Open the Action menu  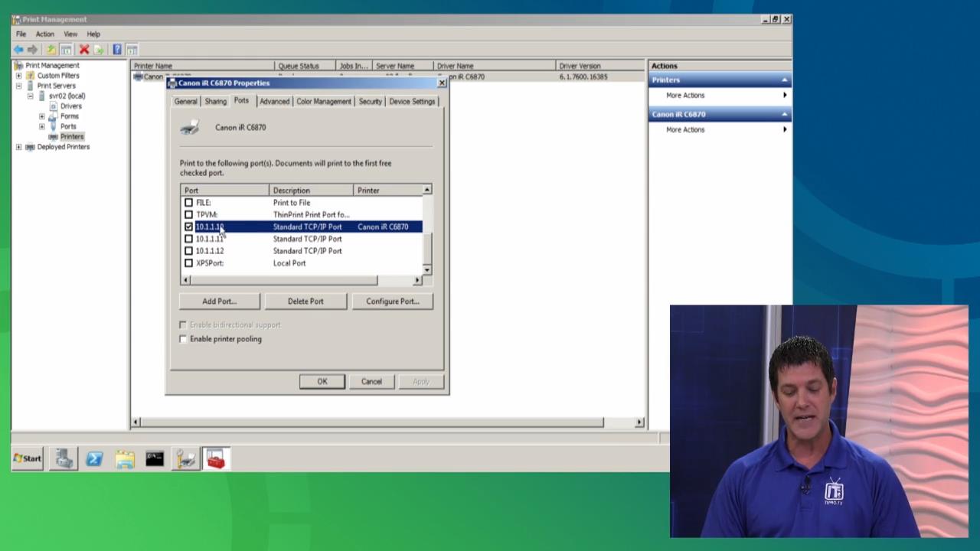click(x=45, y=34)
